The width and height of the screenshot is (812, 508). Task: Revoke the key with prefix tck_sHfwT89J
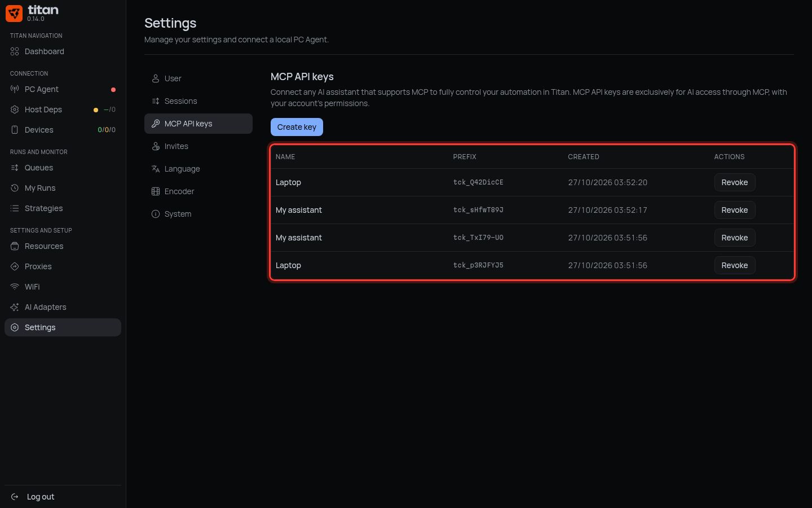[x=735, y=210]
